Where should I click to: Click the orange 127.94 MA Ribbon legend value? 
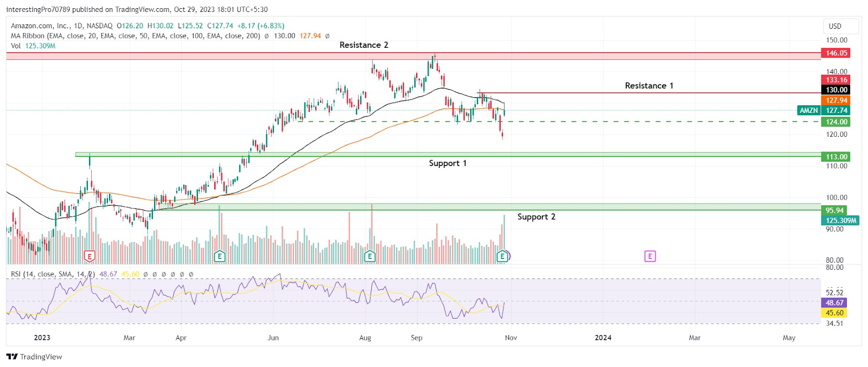click(x=310, y=36)
